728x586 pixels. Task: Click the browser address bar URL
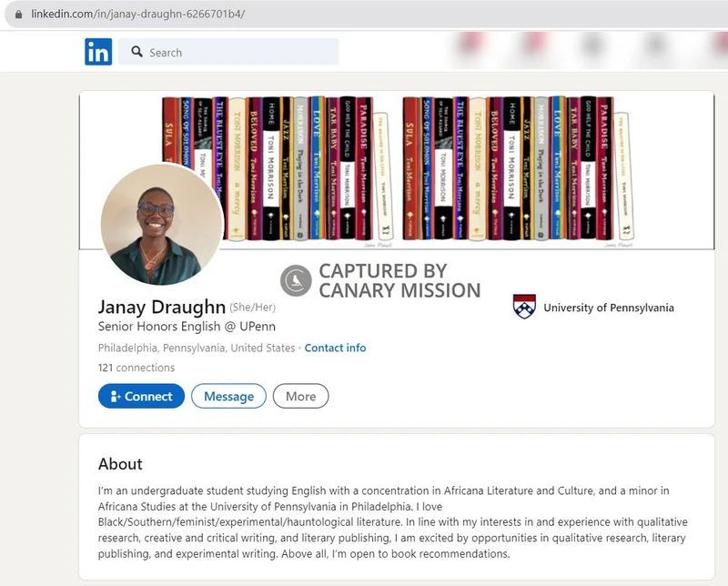tap(136, 15)
